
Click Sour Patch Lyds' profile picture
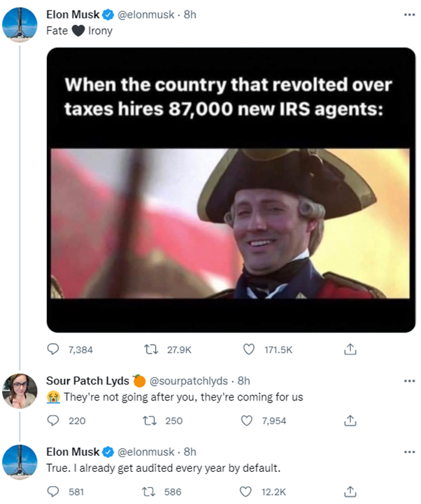point(20,391)
